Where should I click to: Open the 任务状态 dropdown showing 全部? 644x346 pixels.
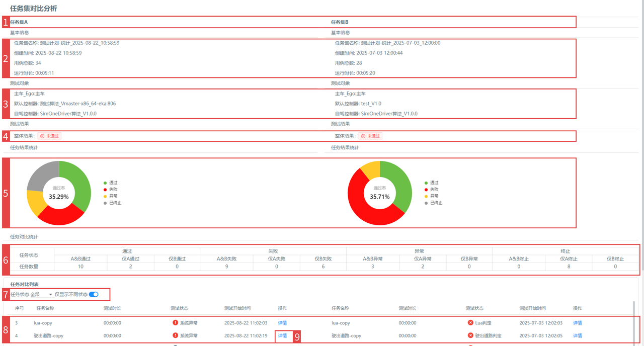[x=42, y=294]
